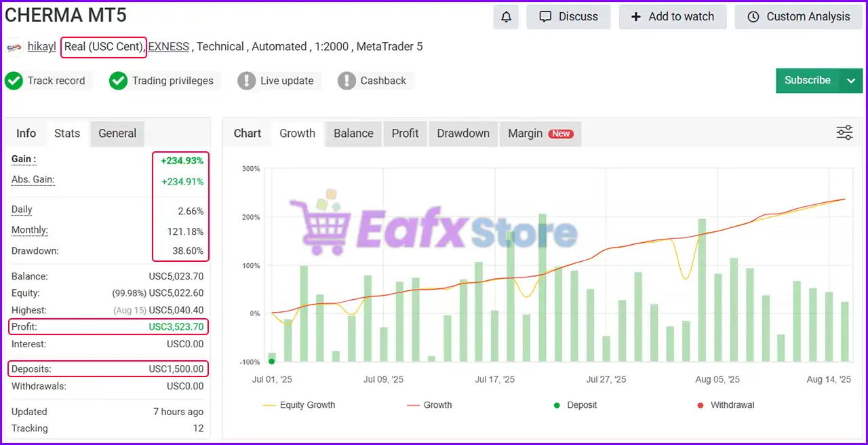Open the General tab

(x=117, y=134)
